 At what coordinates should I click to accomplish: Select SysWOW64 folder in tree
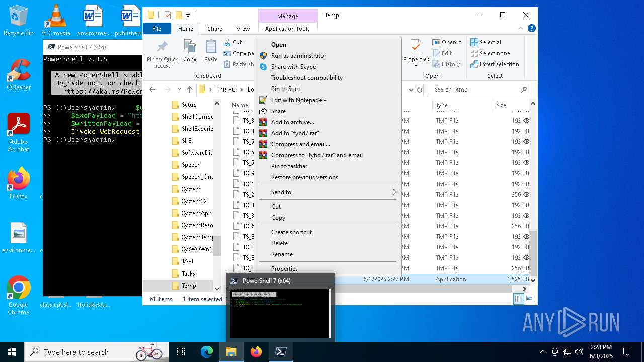196,249
